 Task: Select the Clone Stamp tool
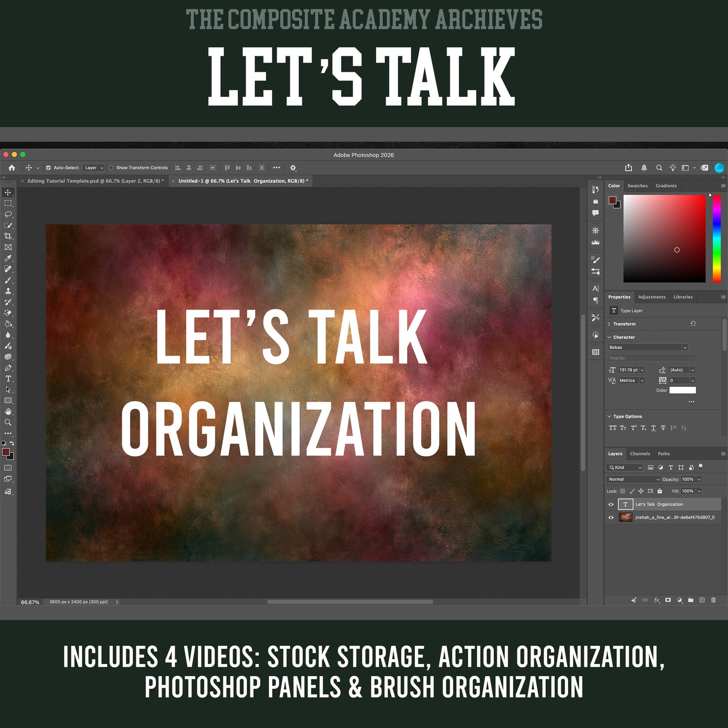[8, 291]
